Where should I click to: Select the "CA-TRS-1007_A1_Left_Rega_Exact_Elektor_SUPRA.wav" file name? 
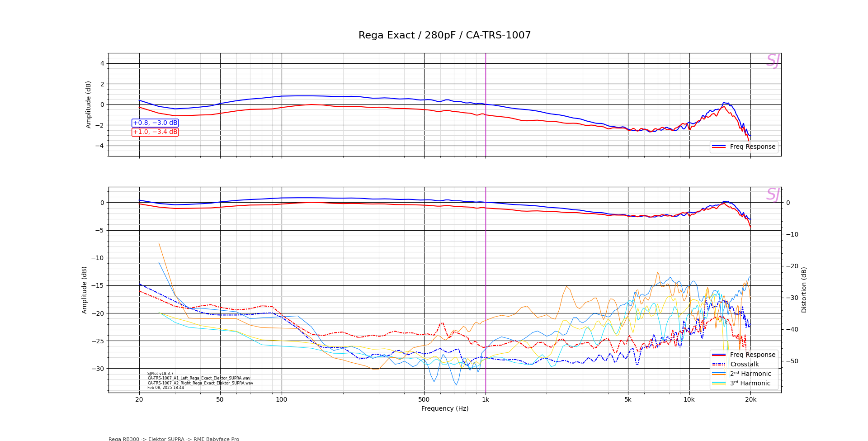pos(199,378)
